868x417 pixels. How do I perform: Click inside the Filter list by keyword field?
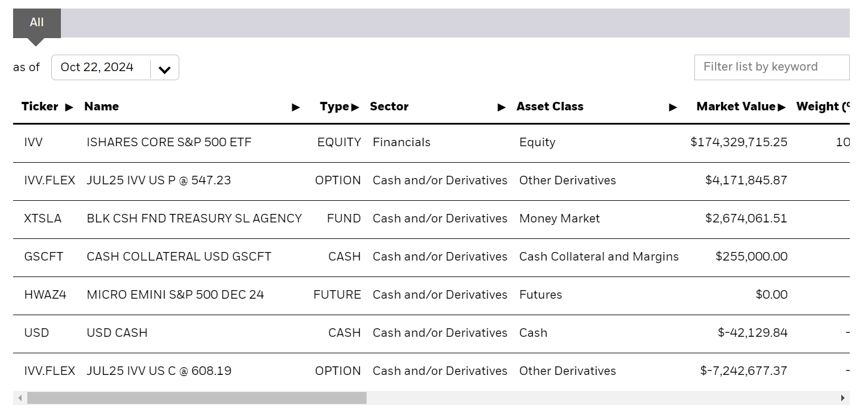tap(771, 67)
